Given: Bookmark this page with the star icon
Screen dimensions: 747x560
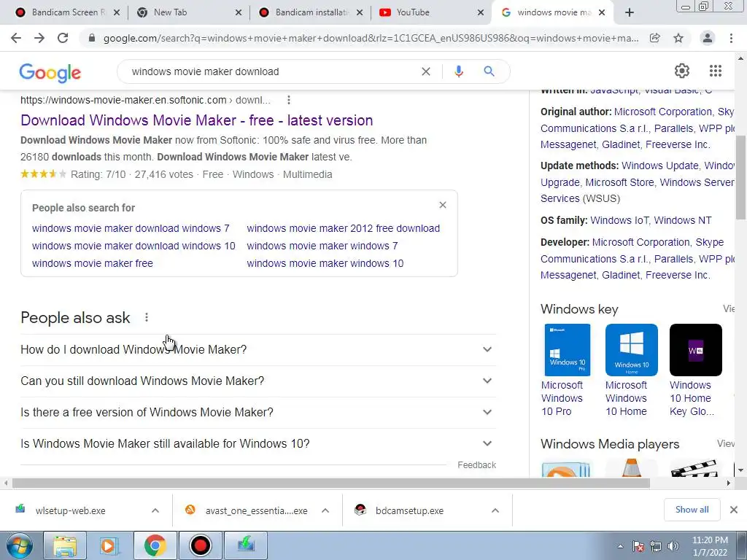Looking at the screenshot, I should click(x=678, y=38).
